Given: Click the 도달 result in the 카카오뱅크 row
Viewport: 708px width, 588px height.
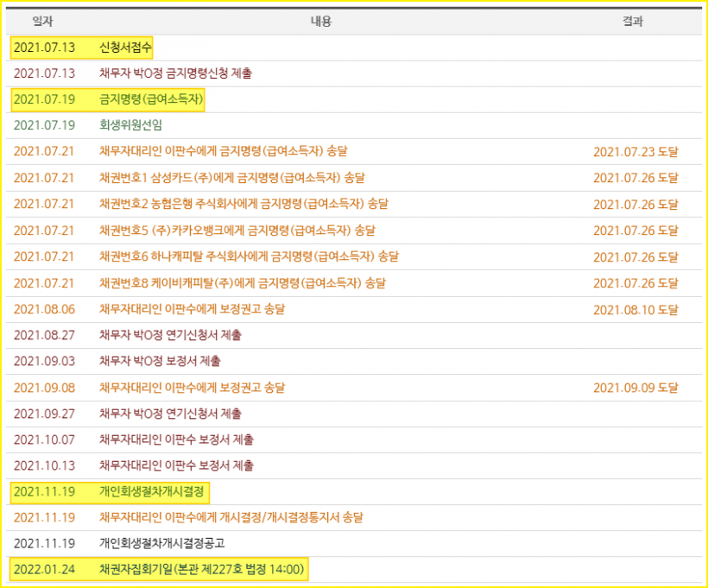Looking at the screenshot, I should 635,231.
